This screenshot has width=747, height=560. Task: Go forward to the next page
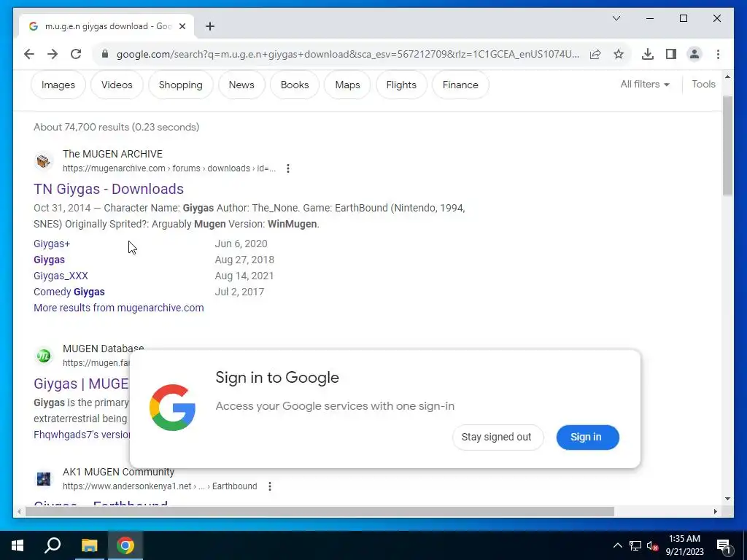point(53,54)
